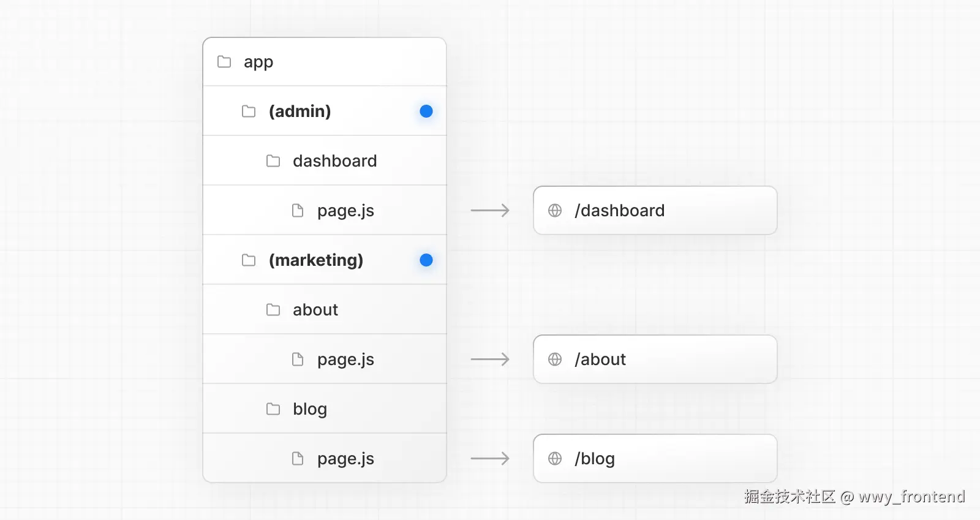The image size is (980, 520).
Task: Select the app root folder label
Action: click(x=258, y=62)
